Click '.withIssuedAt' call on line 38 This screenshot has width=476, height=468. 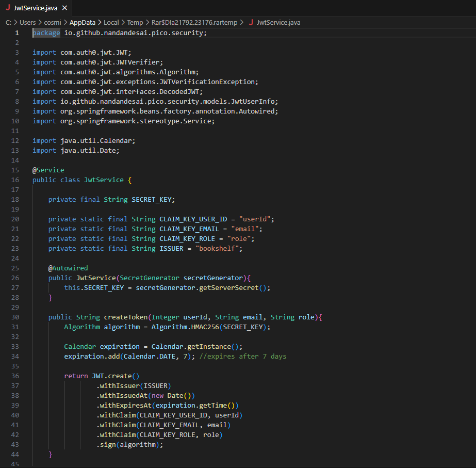tap(122, 395)
